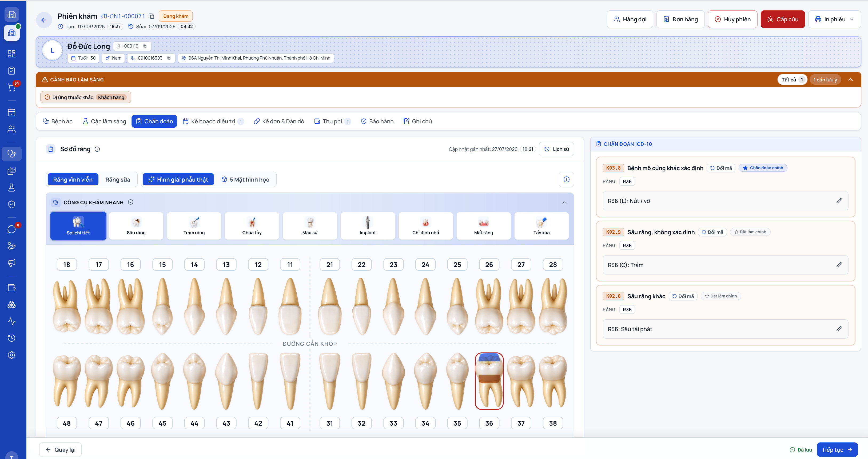The image size is (868, 459).
Task: Open tooth chart Lịch sử history
Action: pyautogui.click(x=556, y=149)
